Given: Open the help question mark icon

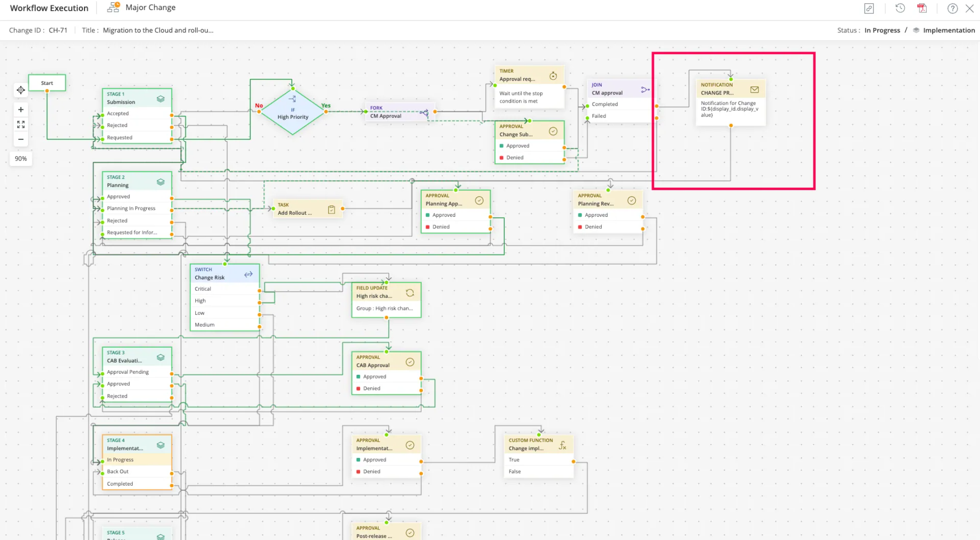Looking at the screenshot, I should click(952, 9).
